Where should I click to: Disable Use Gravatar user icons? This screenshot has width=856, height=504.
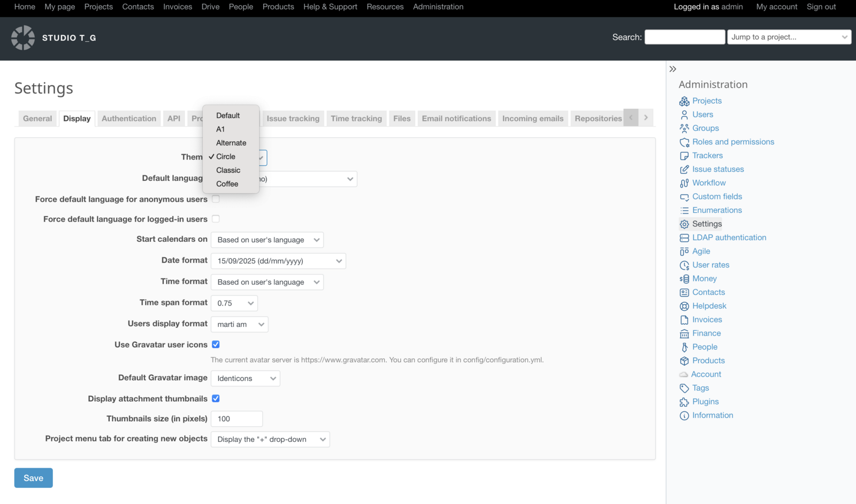[216, 345]
